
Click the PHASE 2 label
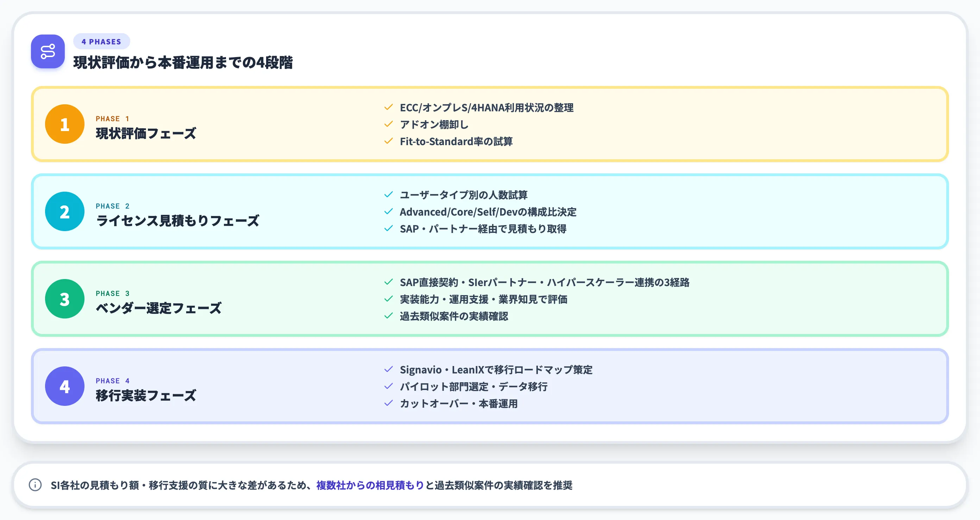click(113, 206)
